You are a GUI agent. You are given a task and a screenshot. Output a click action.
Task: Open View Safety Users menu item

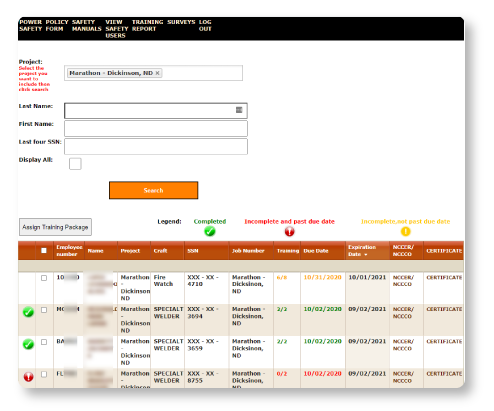point(117,29)
